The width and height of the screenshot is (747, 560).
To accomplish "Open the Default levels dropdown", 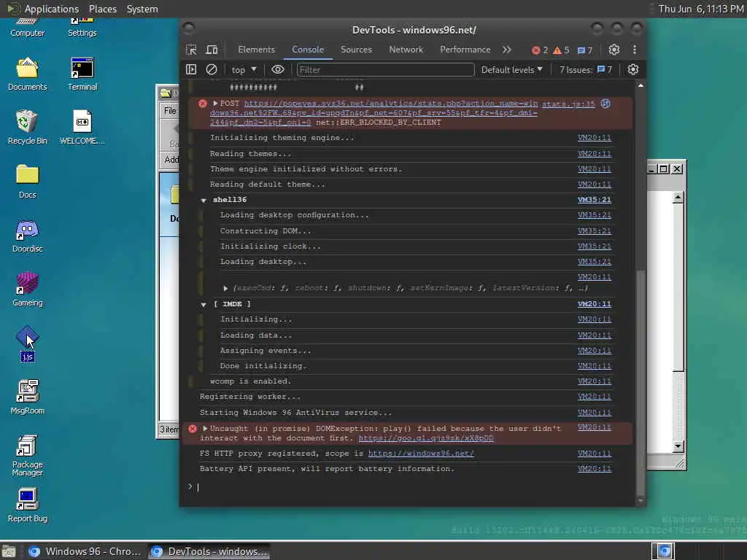I will (x=511, y=69).
